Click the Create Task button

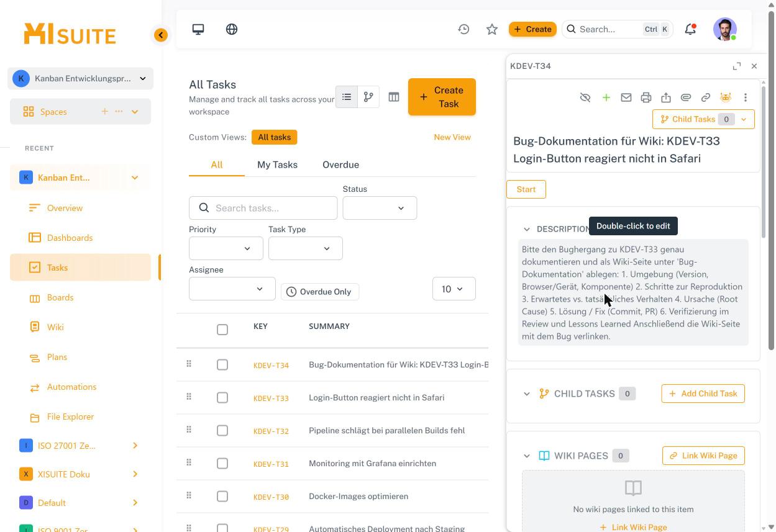[x=442, y=97]
